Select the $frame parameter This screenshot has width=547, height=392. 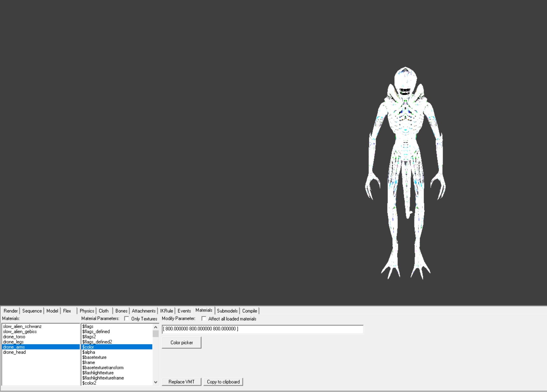click(x=117, y=363)
